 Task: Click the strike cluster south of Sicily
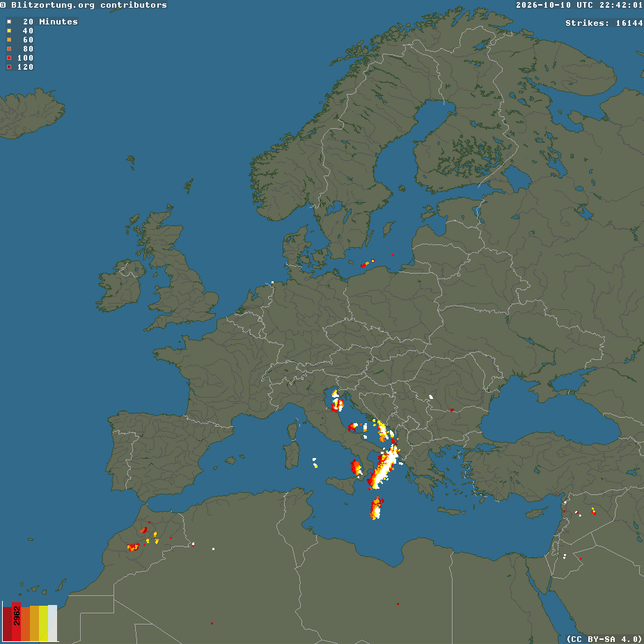click(x=376, y=508)
